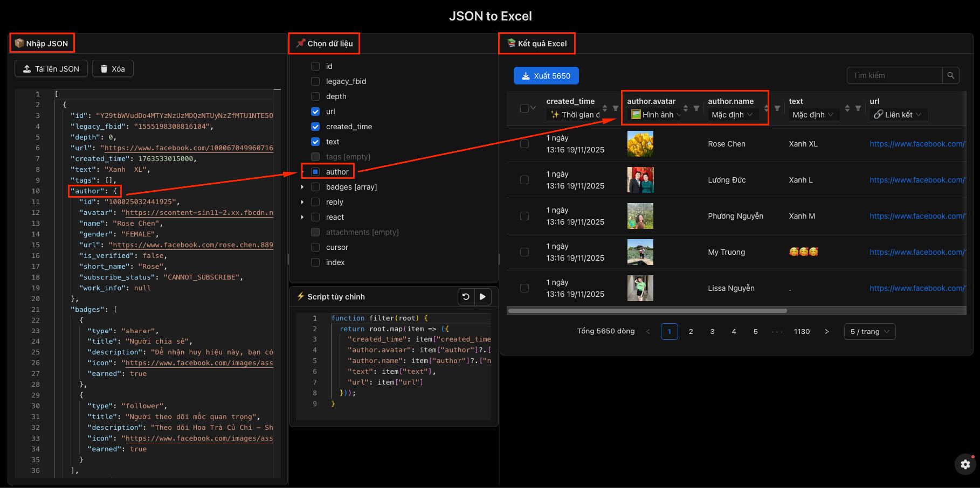980x488 pixels.
Task: Expand the react tree node
Action: pos(302,217)
